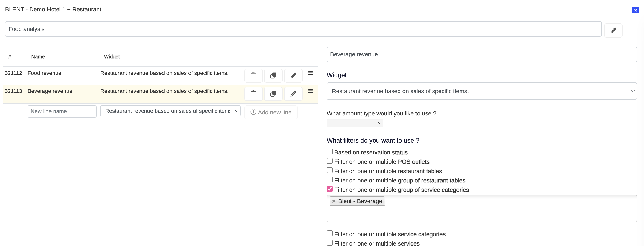Screen dimensions: 644x246
Task: Duplicate the Food revenue line
Action: [x=273, y=75]
